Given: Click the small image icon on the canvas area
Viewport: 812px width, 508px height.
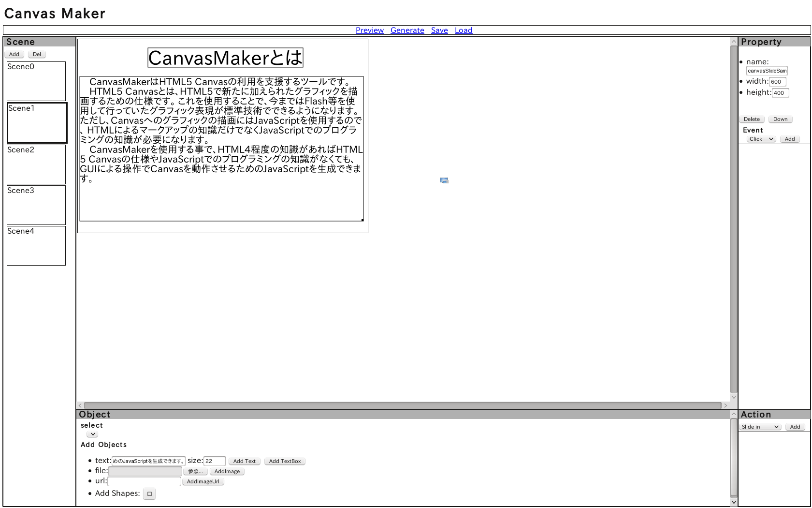Looking at the screenshot, I should click(x=444, y=180).
